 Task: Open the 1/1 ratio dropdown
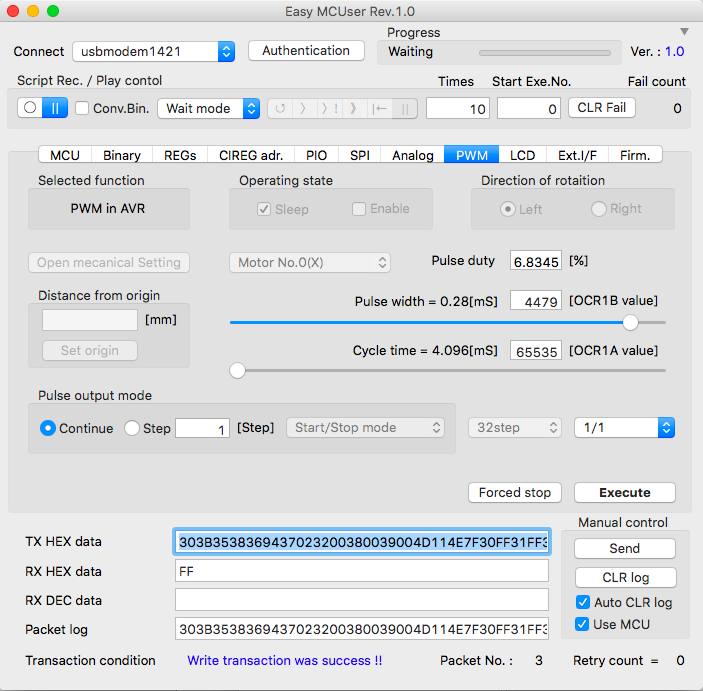[625, 428]
